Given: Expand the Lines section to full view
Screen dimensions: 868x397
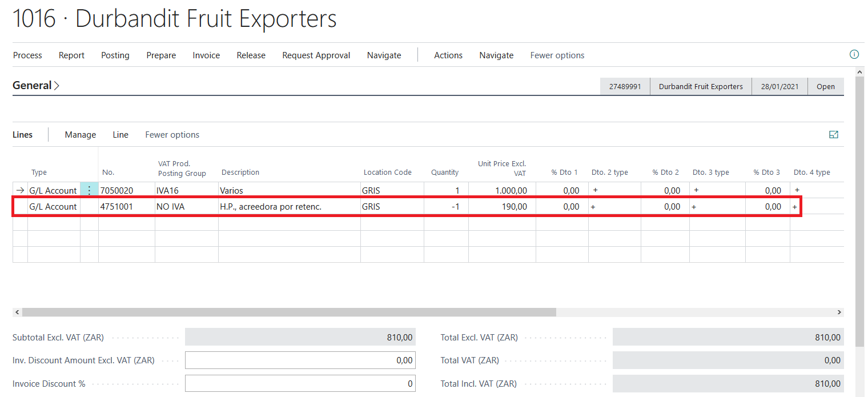Looking at the screenshot, I should 833,135.
